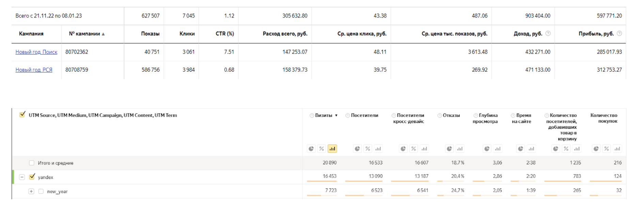
Task: Switch Количество покупок to percent view
Action: (x=607, y=149)
